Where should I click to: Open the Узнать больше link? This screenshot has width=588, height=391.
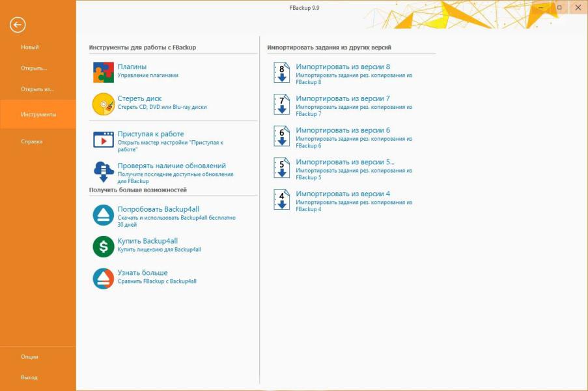click(x=143, y=273)
